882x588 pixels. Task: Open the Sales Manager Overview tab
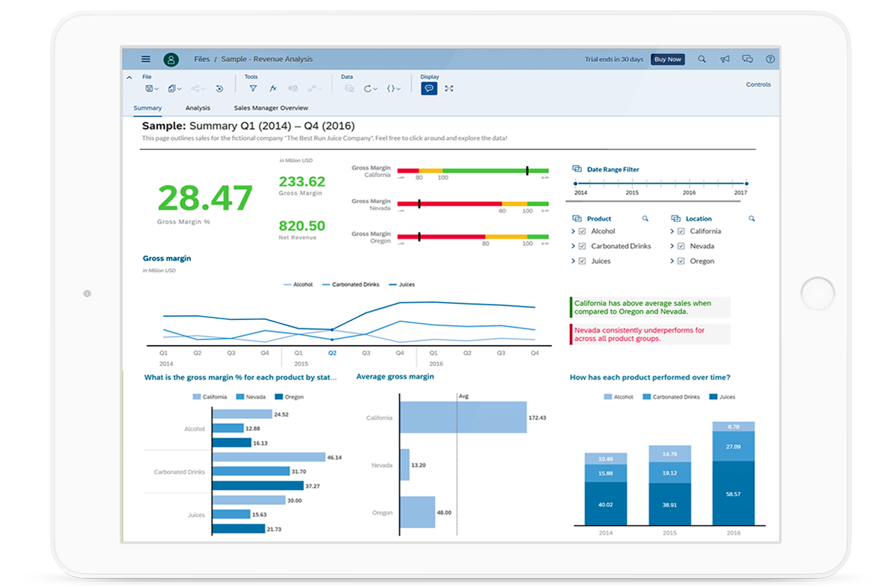coord(271,108)
